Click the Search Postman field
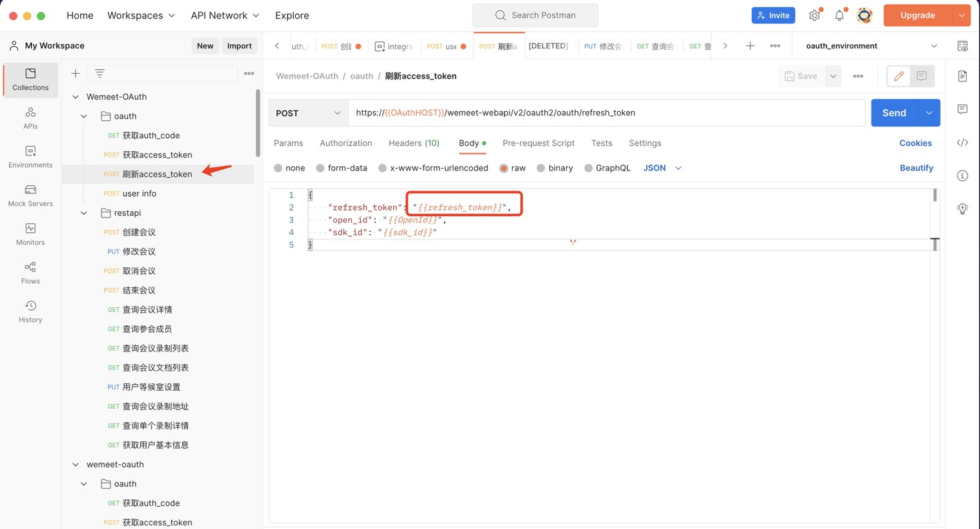Viewport: 980px width, 529px height. click(535, 15)
